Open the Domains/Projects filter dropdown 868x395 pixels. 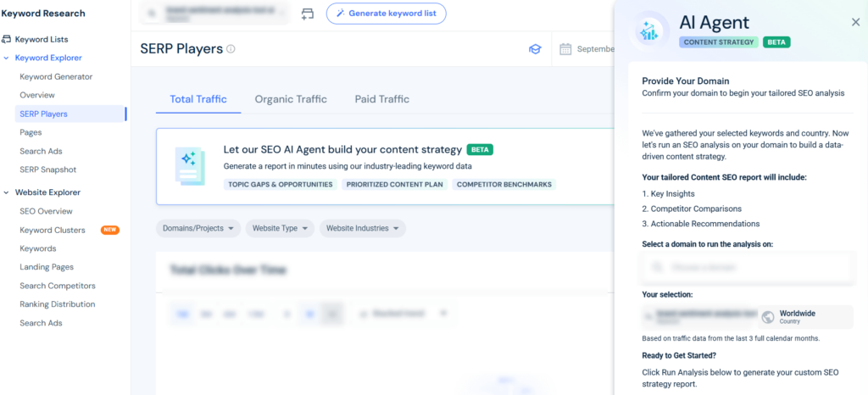(198, 228)
